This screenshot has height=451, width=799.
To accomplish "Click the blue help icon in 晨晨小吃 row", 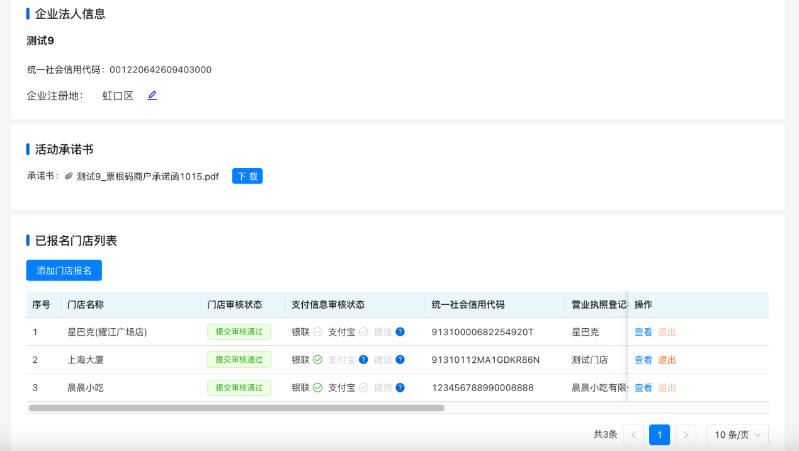I will coord(400,388).
